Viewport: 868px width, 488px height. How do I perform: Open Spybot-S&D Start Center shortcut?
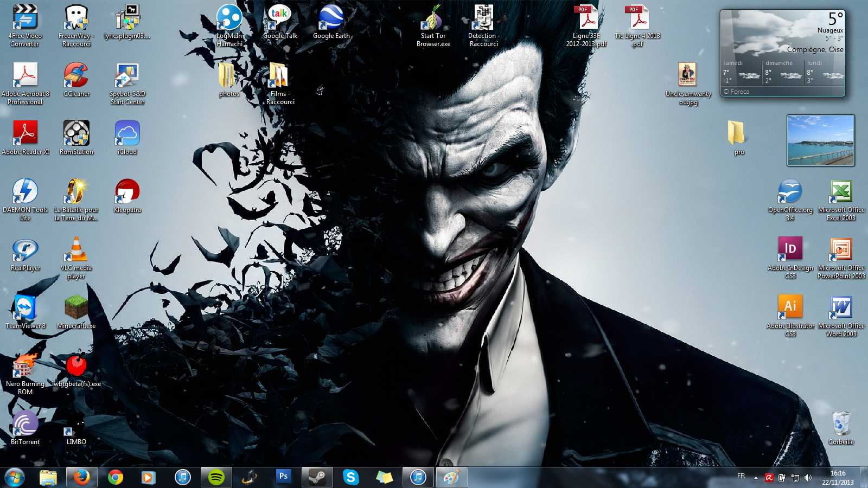(x=127, y=84)
